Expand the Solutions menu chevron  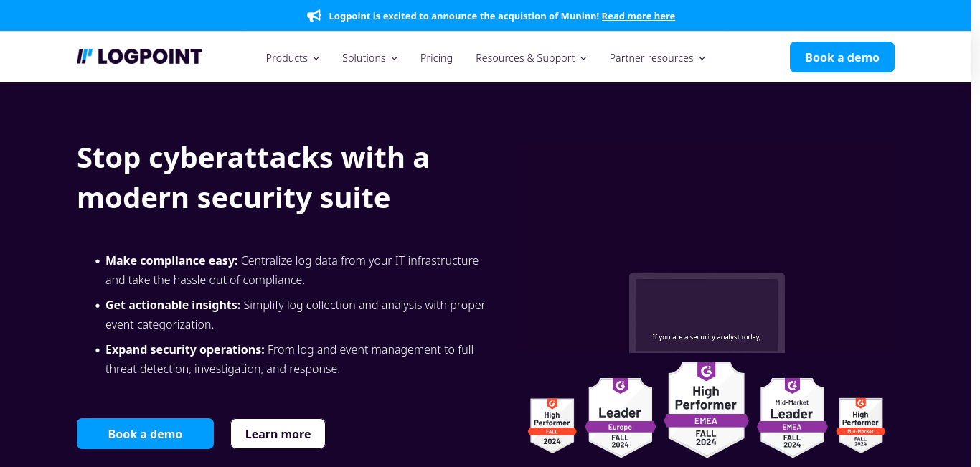pos(394,58)
